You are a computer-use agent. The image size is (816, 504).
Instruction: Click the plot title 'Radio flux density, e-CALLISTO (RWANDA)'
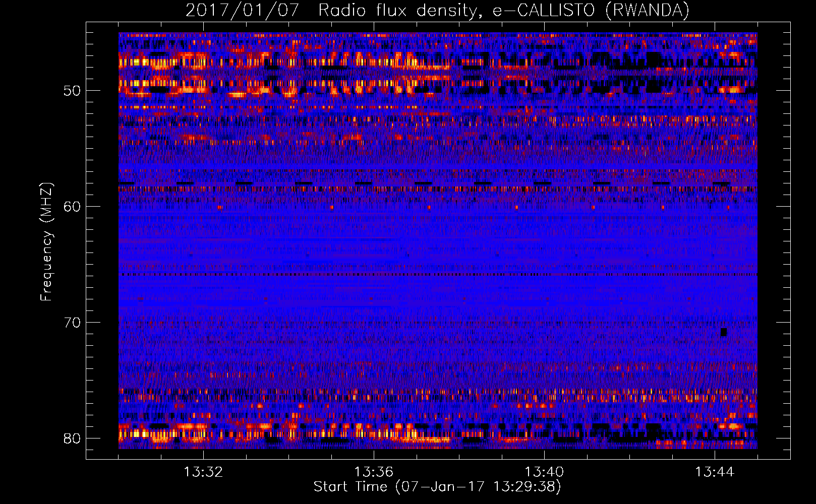click(x=504, y=10)
